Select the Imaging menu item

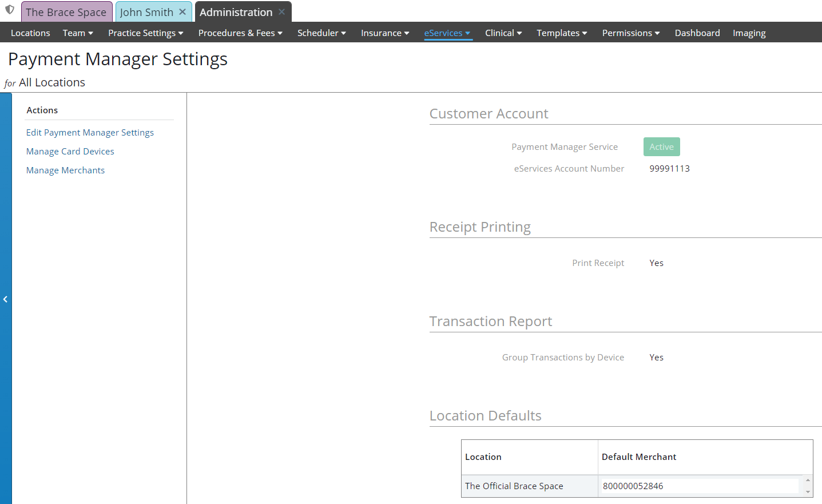pyautogui.click(x=749, y=33)
